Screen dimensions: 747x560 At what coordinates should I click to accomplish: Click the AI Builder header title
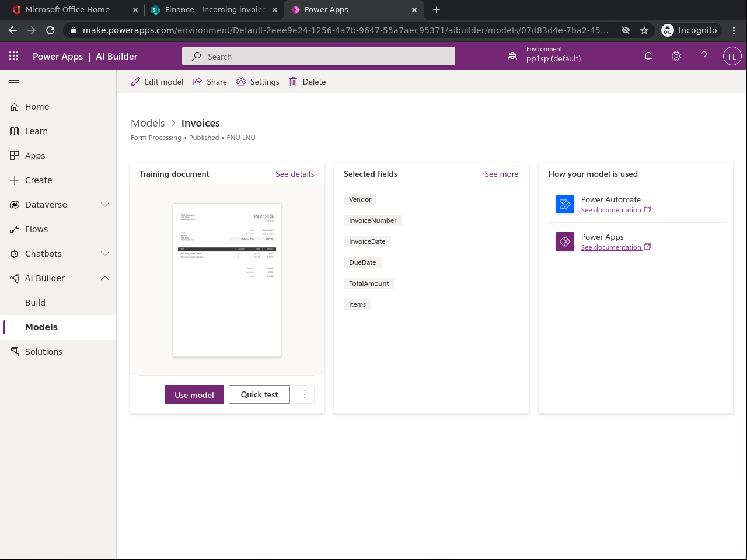(117, 57)
